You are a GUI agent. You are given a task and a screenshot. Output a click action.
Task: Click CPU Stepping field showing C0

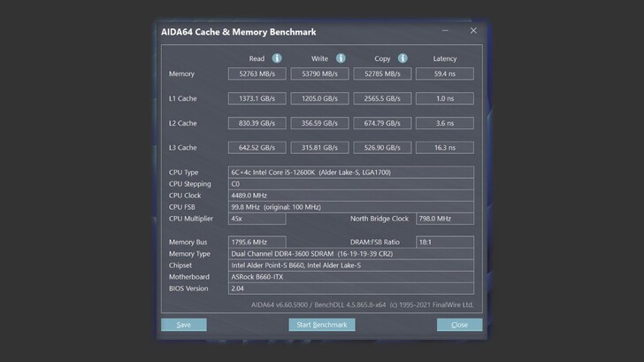pyautogui.click(x=351, y=184)
